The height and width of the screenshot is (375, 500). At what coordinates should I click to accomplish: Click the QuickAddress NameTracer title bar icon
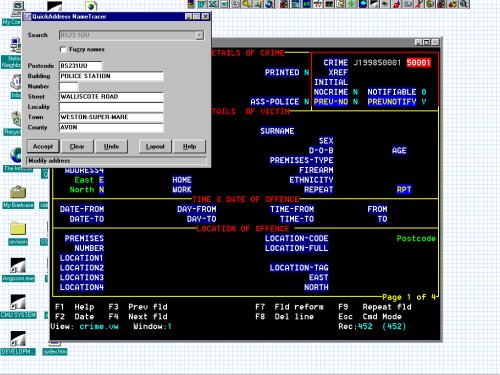point(27,16)
